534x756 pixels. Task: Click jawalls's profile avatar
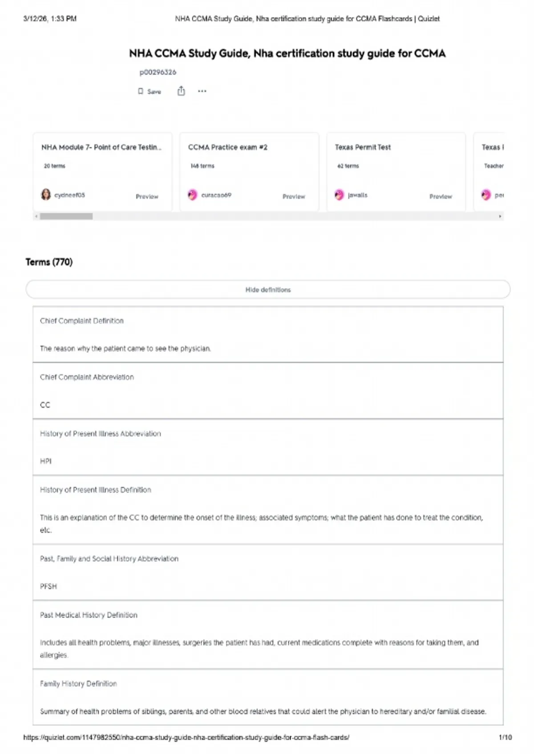coord(339,195)
